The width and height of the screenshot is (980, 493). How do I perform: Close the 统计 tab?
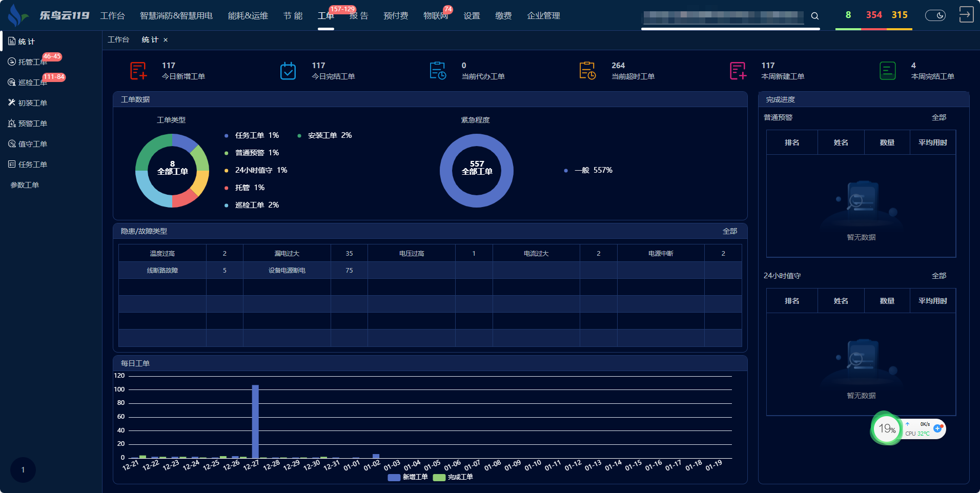166,40
